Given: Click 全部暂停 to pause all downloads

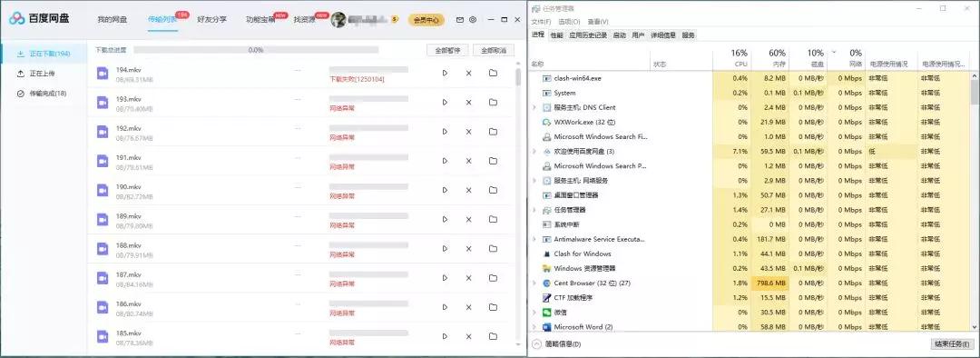Looking at the screenshot, I should [447, 51].
